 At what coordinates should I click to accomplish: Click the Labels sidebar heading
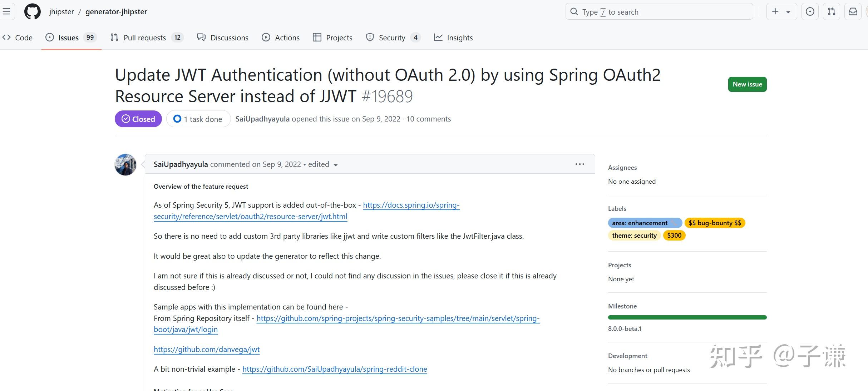tap(617, 209)
